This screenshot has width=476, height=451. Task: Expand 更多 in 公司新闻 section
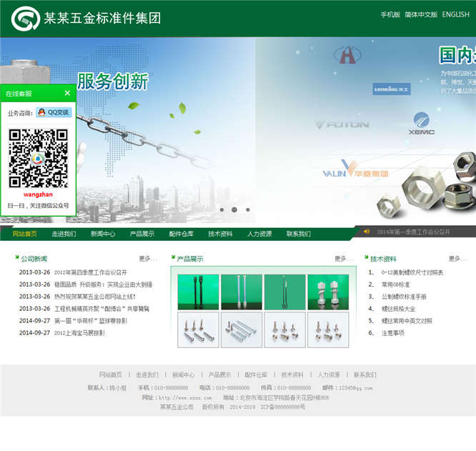148,259
